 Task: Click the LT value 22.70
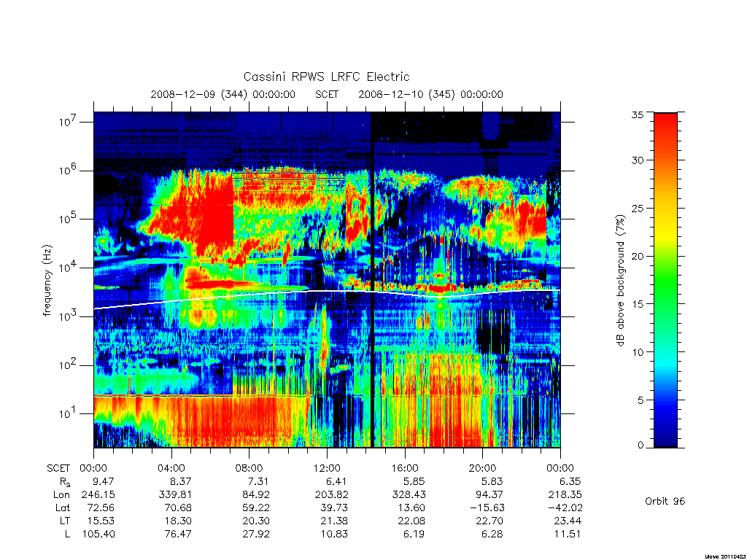489,521
